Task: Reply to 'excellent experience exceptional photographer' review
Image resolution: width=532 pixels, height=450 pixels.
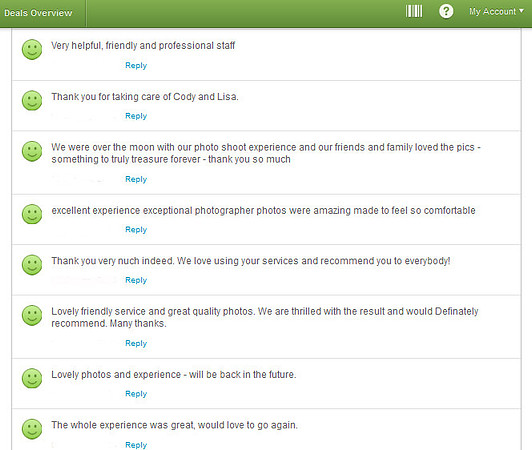Action: (136, 230)
